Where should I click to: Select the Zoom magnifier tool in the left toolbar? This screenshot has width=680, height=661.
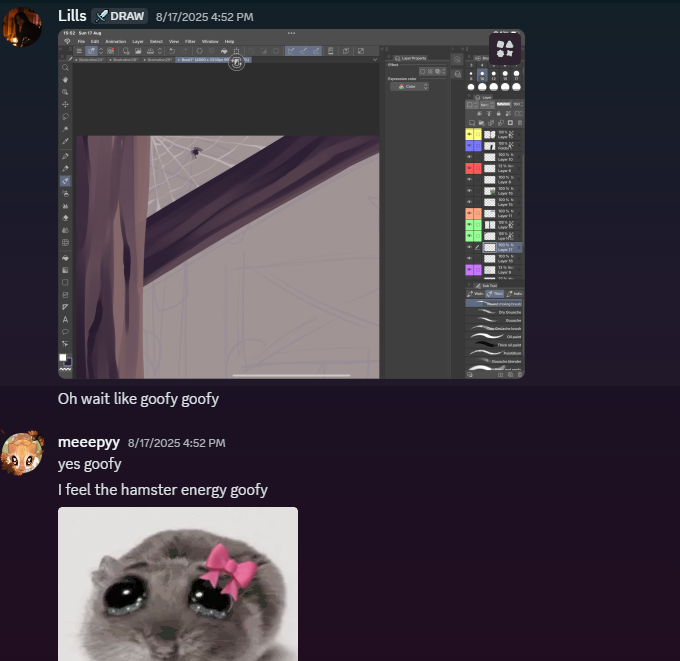pyautogui.click(x=65, y=68)
